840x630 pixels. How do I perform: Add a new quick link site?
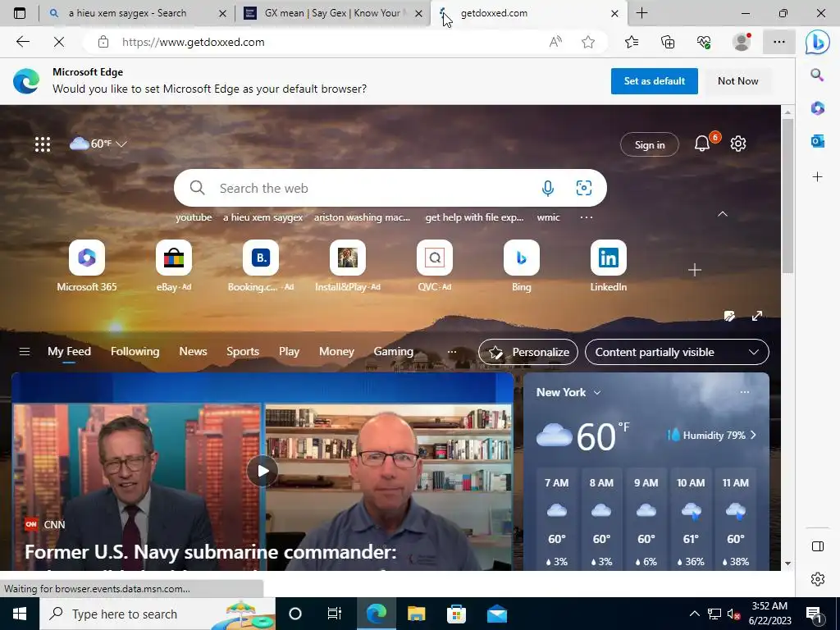[694, 270]
